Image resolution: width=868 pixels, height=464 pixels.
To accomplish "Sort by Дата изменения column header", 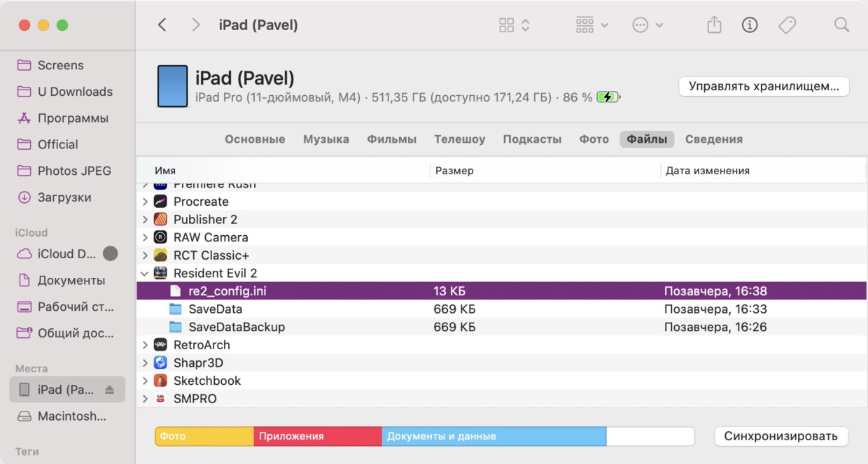I will coord(708,171).
